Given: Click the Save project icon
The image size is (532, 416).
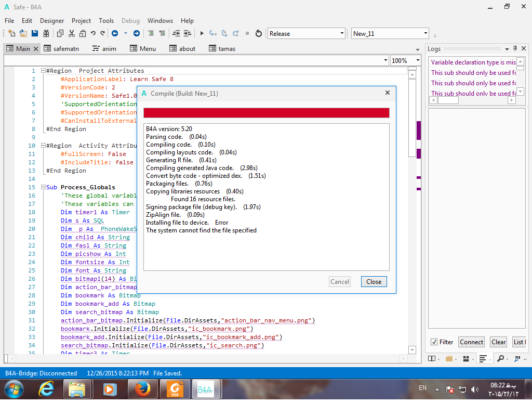Looking at the screenshot, I should click(35, 33).
